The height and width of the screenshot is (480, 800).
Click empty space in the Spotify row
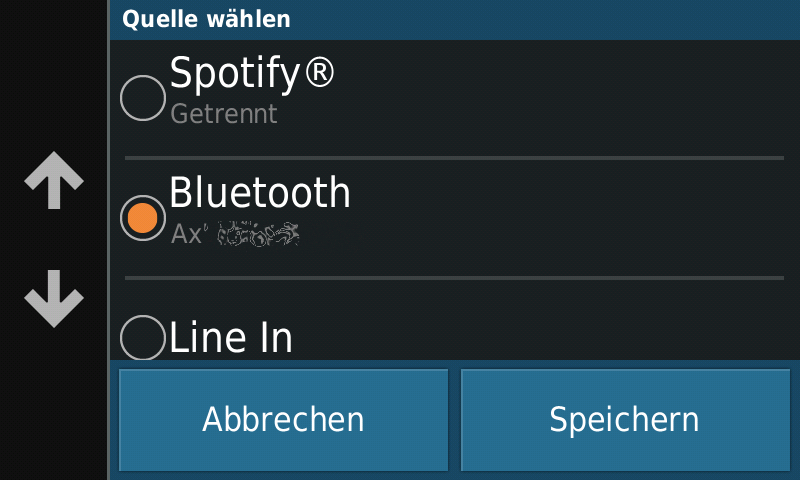[561, 98]
